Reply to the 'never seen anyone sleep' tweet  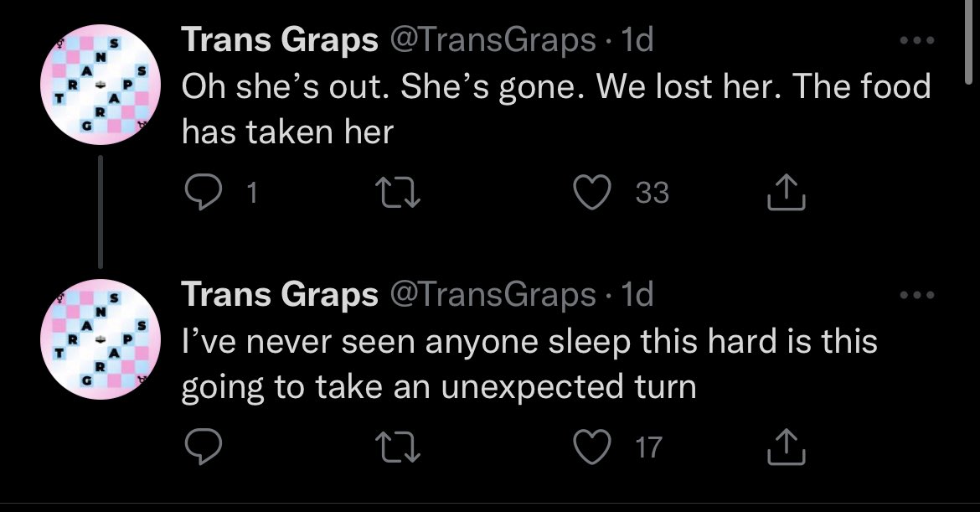[200, 447]
